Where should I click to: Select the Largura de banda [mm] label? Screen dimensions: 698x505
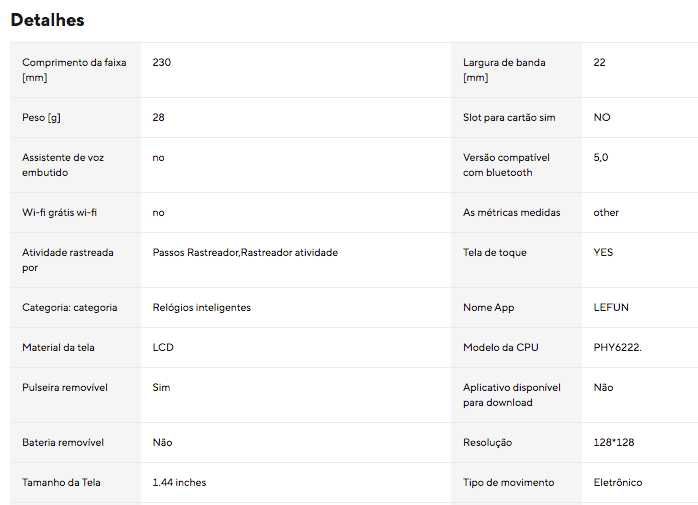(x=504, y=70)
